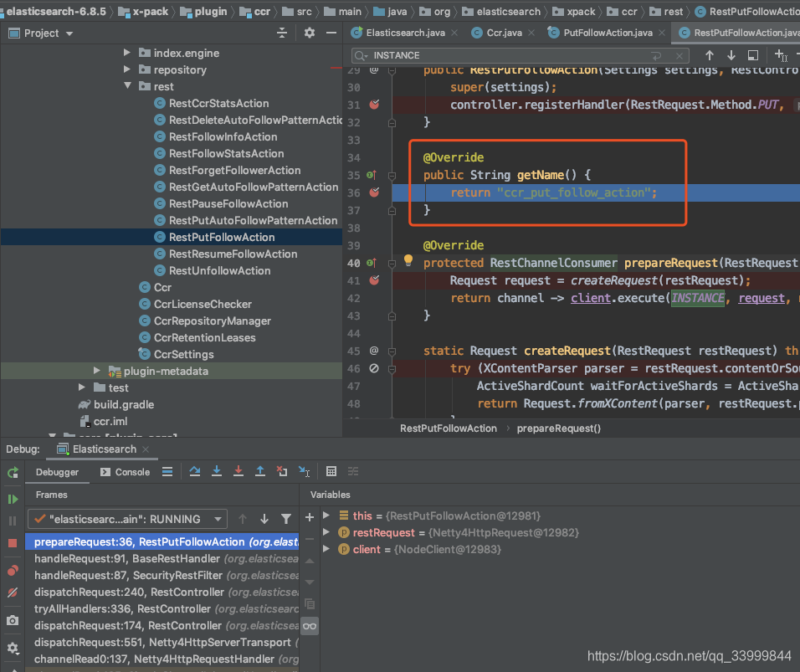This screenshot has width=800, height=672.
Task: Open the RUNNING thread dropdown
Action: [x=218, y=519]
